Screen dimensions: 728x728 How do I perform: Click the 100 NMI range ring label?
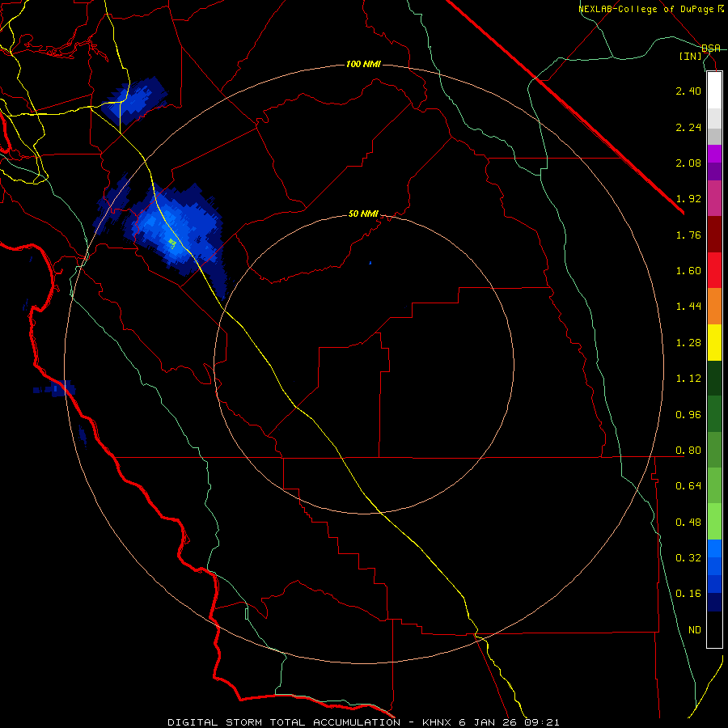point(363,64)
